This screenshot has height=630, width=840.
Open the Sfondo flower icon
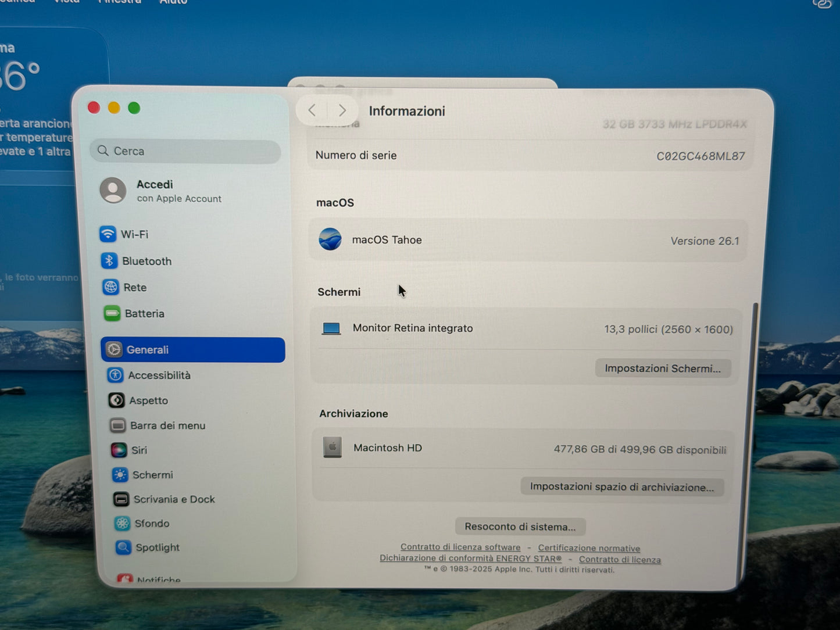[x=123, y=523]
